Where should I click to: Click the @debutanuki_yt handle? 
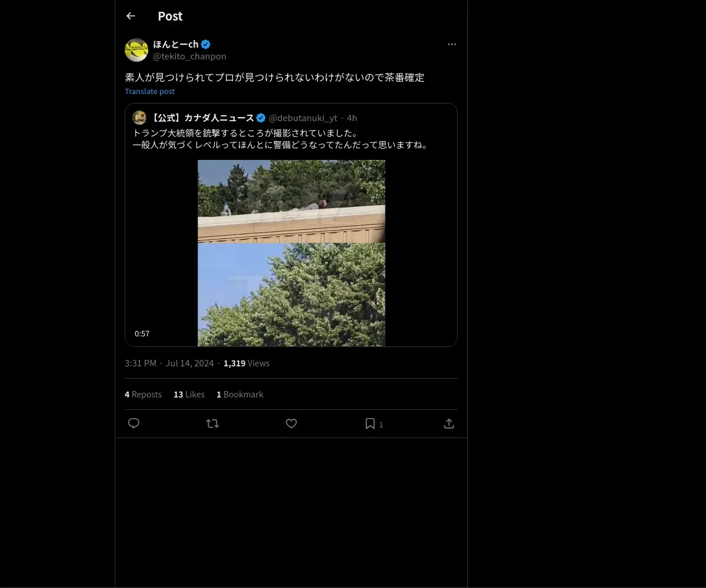click(303, 118)
